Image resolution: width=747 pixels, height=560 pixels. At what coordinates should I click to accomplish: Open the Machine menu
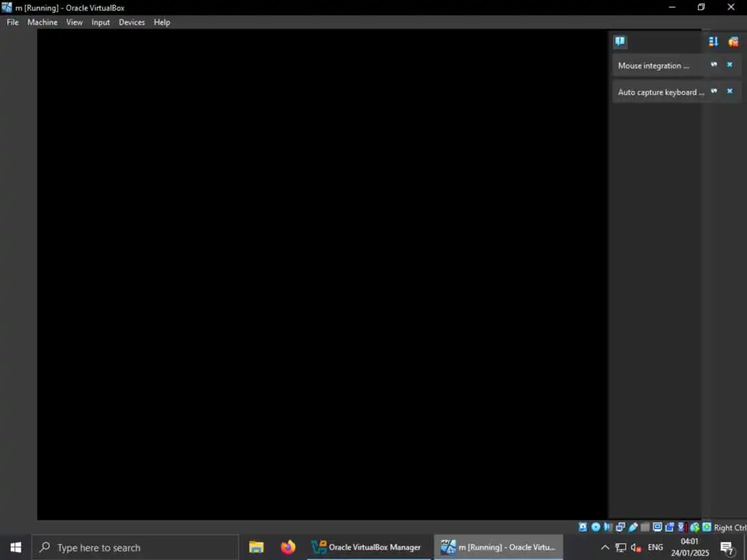tap(42, 23)
